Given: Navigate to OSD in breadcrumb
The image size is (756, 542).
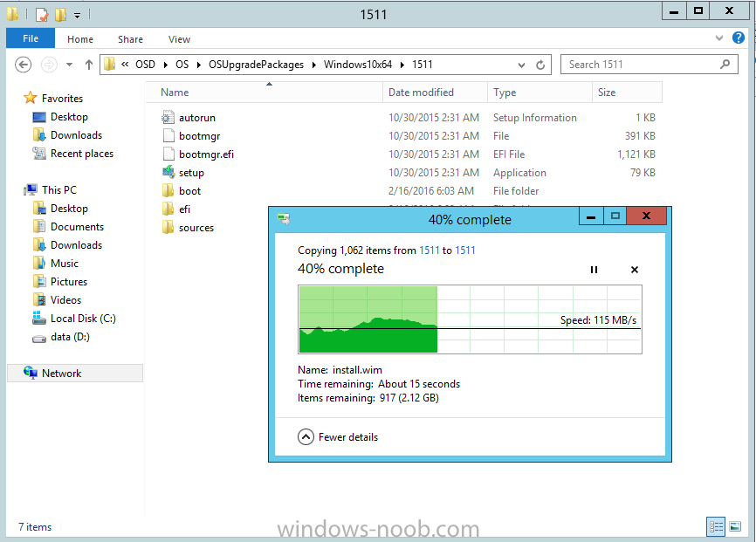Looking at the screenshot, I should click(145, 65).
